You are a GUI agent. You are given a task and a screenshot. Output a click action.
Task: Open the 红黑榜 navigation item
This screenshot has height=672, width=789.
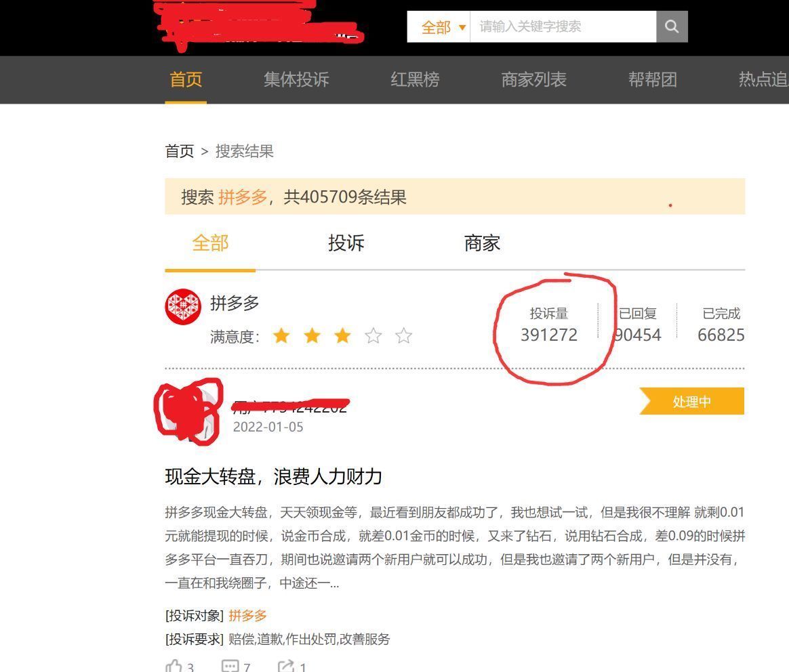(415, 79)
